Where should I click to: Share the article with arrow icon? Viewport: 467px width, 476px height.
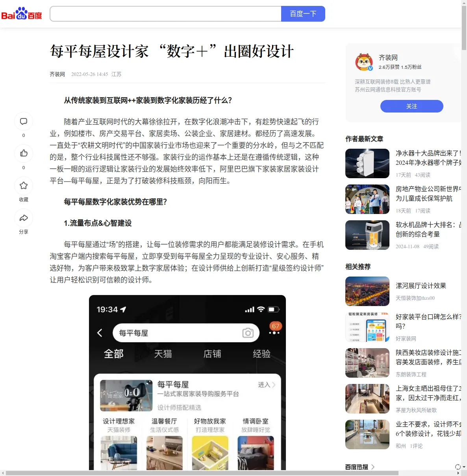pos(24,218)
